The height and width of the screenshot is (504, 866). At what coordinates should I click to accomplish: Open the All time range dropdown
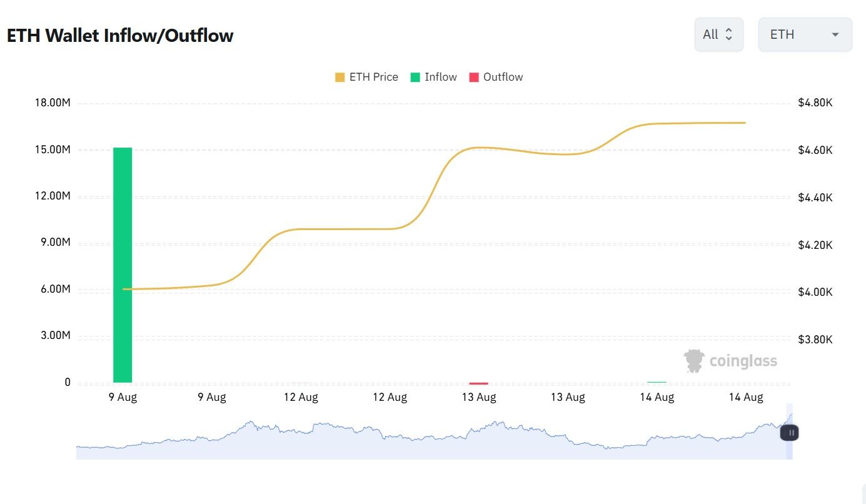coord(718,34)
